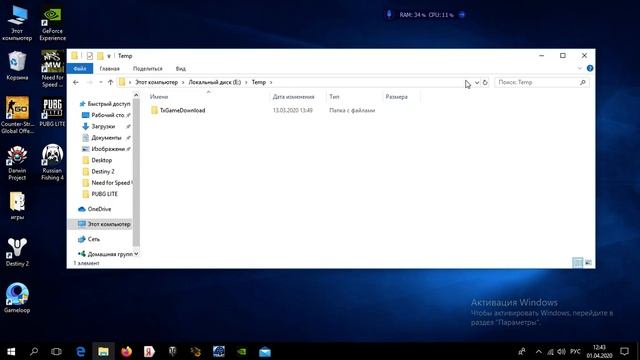640x360 pixels.
Task: Select the игры desktop folder
Action: pyautogui.click(x=17, y=206)
